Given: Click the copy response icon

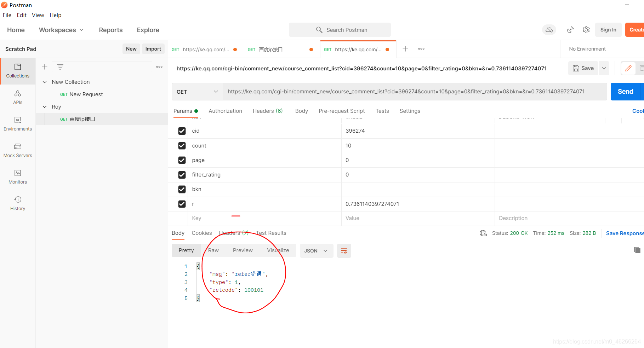Looking at the screenshot, I should pos(637,250).
